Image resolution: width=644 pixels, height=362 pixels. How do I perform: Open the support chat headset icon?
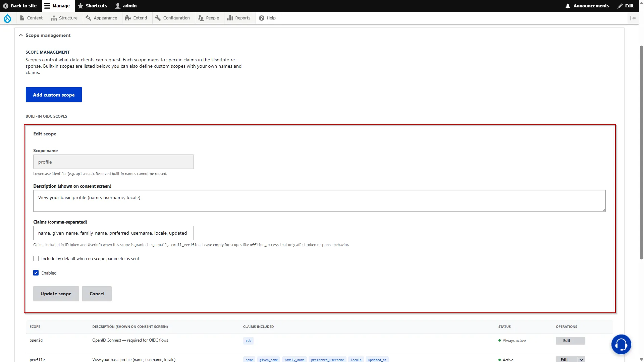coord(621,344)
